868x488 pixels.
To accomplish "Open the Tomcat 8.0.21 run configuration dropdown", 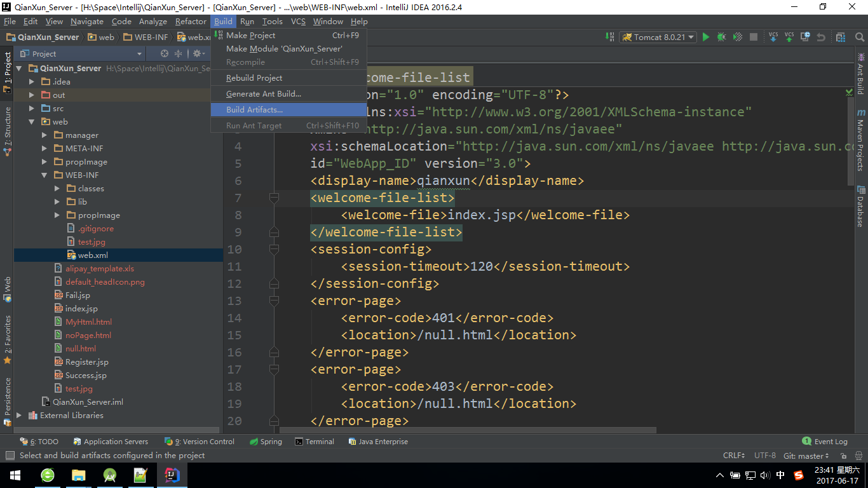I will (658, 37).
